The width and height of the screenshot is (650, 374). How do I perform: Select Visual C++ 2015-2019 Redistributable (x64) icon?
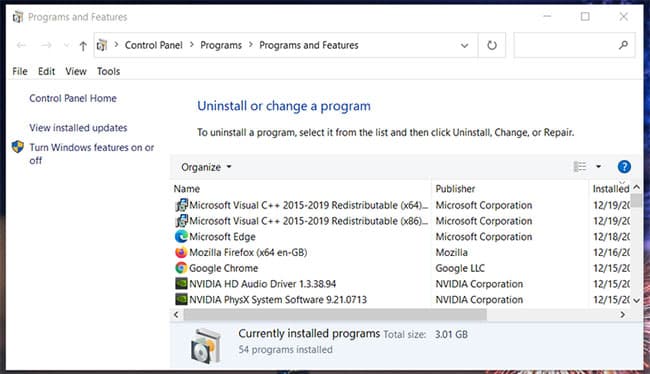[x=181, y=205]
